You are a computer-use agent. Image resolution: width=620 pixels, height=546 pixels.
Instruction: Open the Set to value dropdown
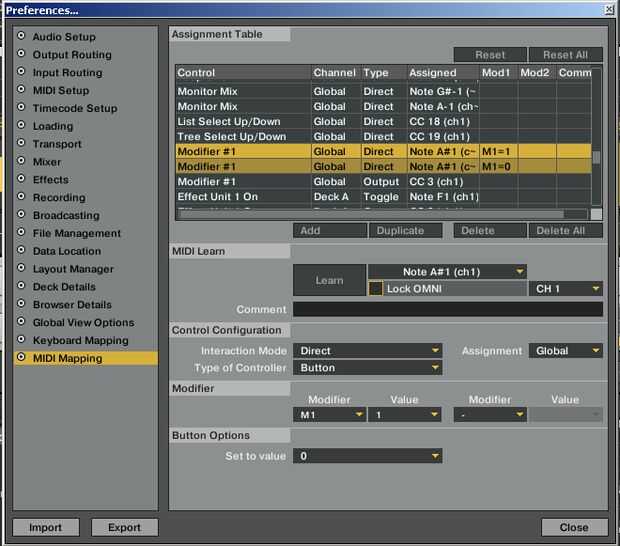tap(367, 456)
